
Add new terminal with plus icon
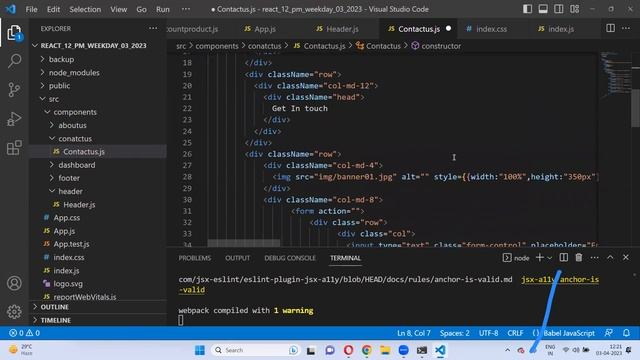[539, 258]
